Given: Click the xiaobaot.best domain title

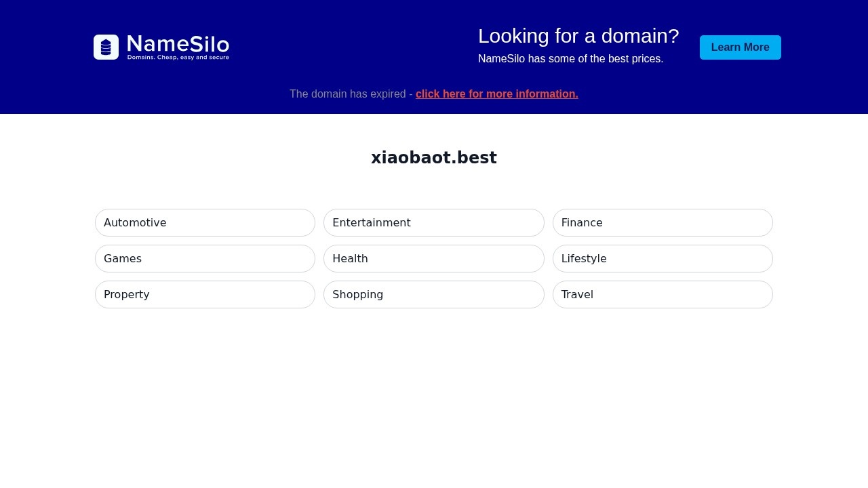Looking at the screenshot, I should (x=434, y=158).
